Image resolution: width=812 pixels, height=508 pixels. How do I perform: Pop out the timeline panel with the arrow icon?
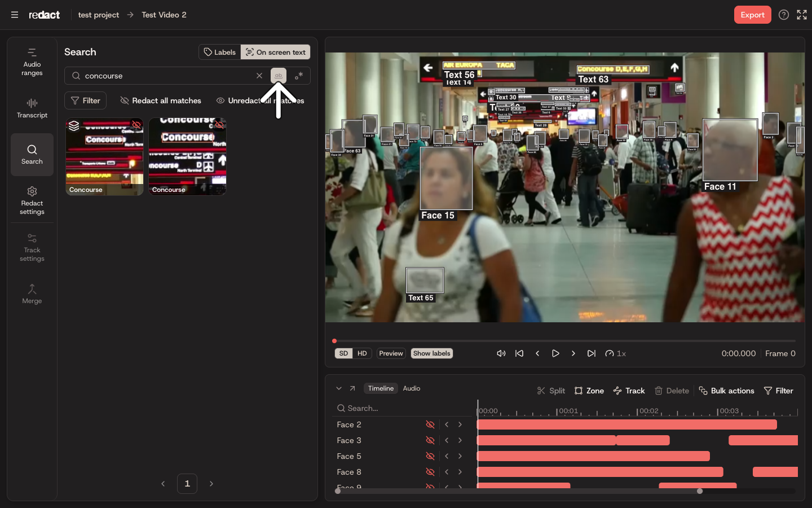(352, 388)
